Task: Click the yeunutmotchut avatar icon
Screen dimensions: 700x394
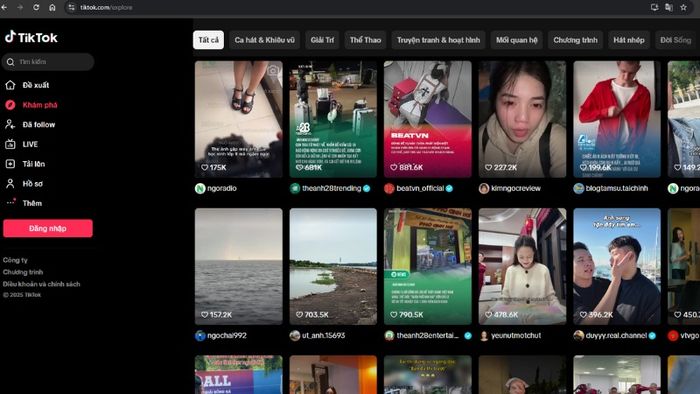Action: [x=484, y=336]
